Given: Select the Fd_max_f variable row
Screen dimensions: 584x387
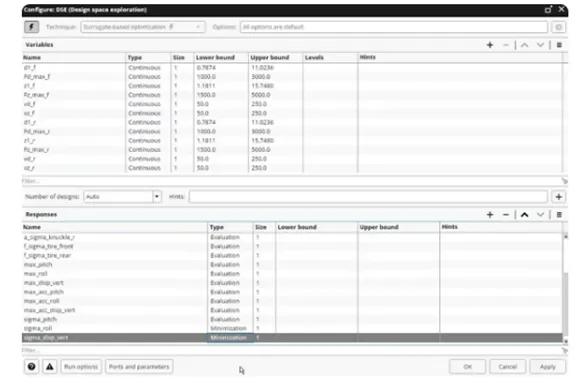Looking at the screenshot, I should [x=292, y=77].
